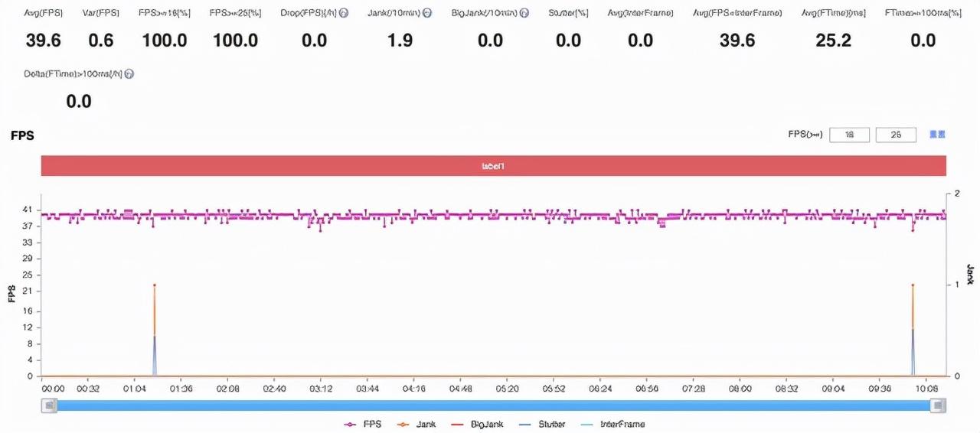Click the FPS threshold field showing 25
The height and width of the screenshot is (433, 980).
(x=895, y=135)
